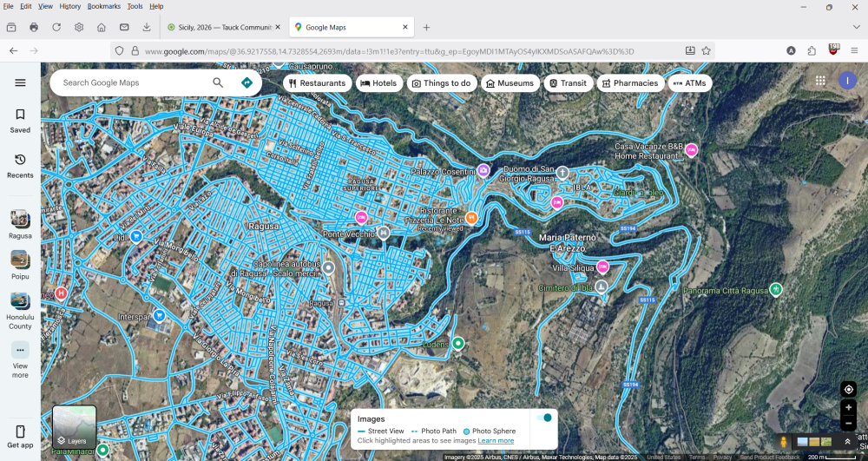Open a new browser tab
The image size is (868, 461).
point(426,27)
